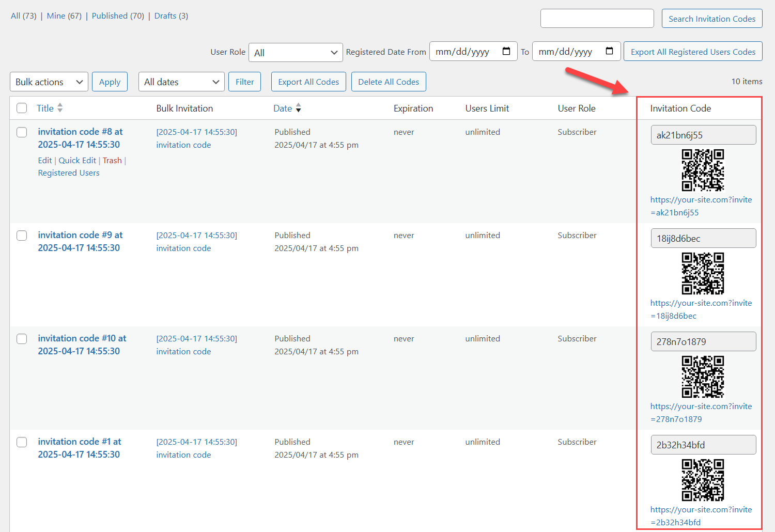Select the 18ij8d6bec code field

pos(703,238)
